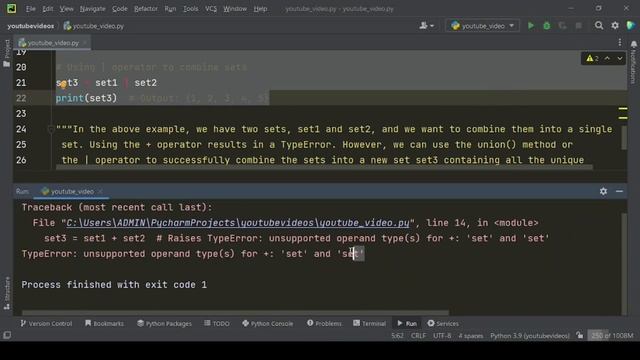Click the youtubevideos project breadcrumb

pyautogui.click(x=31, y=26)
